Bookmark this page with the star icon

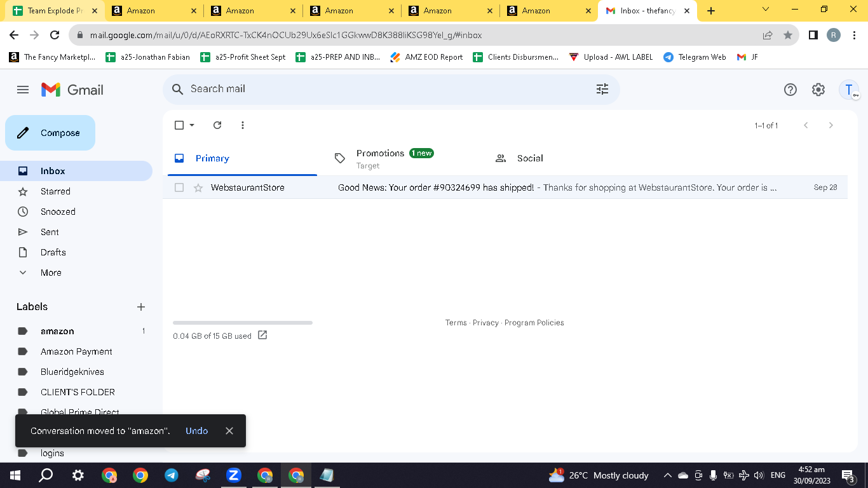(788, 35)
